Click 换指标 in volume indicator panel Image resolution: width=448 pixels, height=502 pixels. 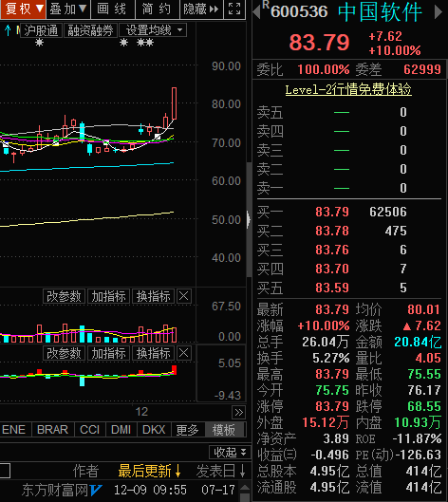pos(154,296)
